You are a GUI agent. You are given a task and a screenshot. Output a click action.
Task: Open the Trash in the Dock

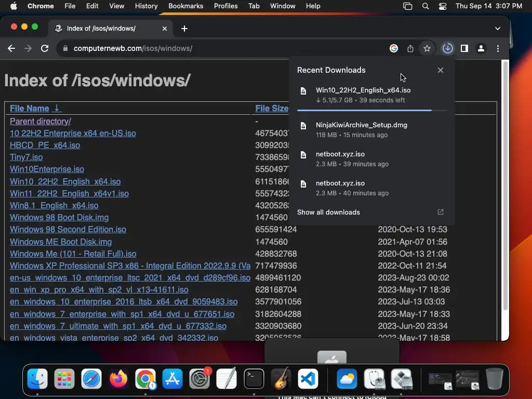pos(495,379)
